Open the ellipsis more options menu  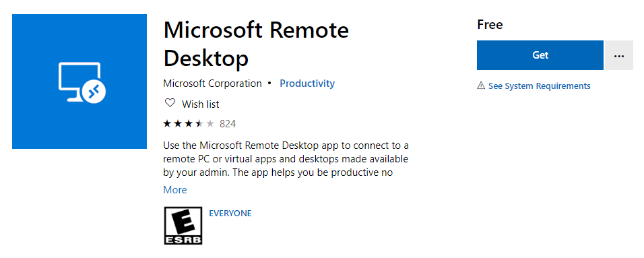619,55
